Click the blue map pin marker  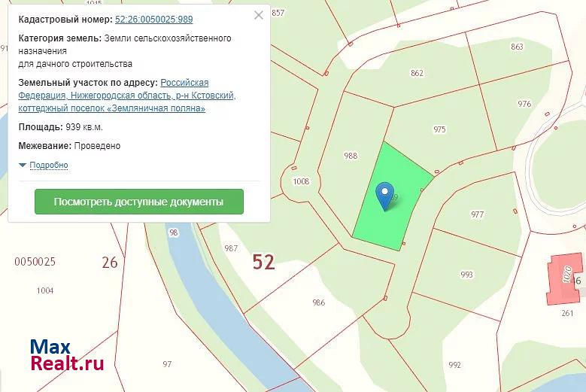point(384,196)
